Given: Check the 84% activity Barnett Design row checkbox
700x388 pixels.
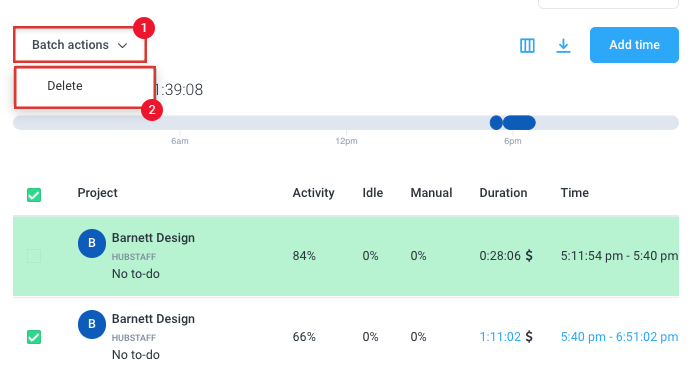Looking at the screenshot, I should coord(34,256).
